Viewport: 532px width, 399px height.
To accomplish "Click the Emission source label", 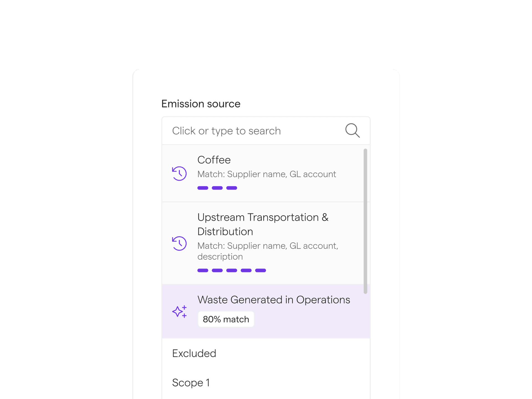I will click(201, 104).
